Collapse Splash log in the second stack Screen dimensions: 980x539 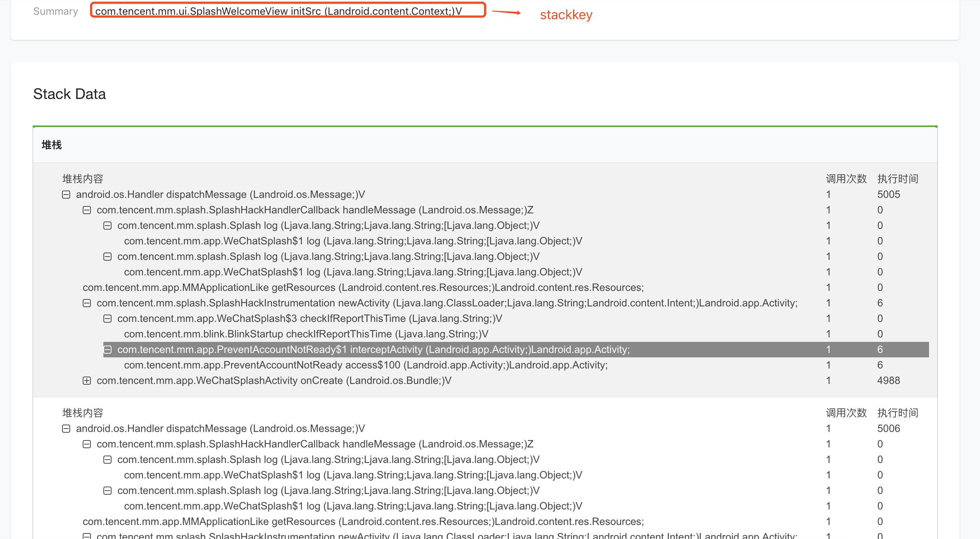pos(107,459)
